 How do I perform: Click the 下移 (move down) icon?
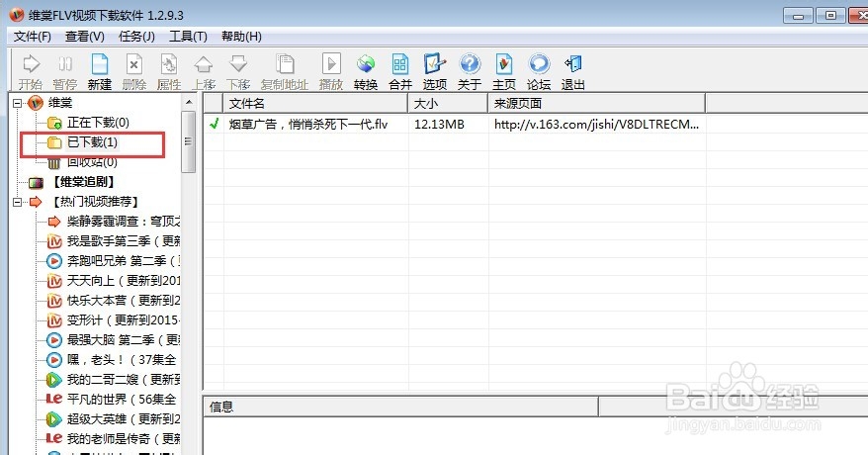[x=238, y=72]
